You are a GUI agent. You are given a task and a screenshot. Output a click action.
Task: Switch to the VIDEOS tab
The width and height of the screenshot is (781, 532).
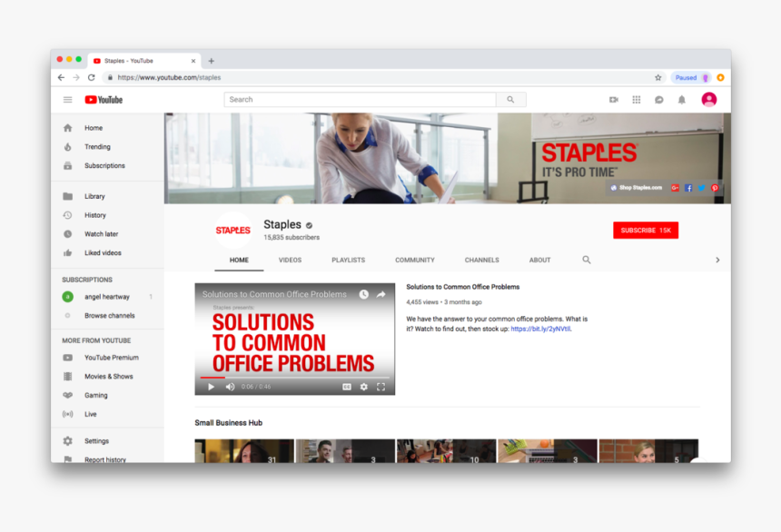290,260
